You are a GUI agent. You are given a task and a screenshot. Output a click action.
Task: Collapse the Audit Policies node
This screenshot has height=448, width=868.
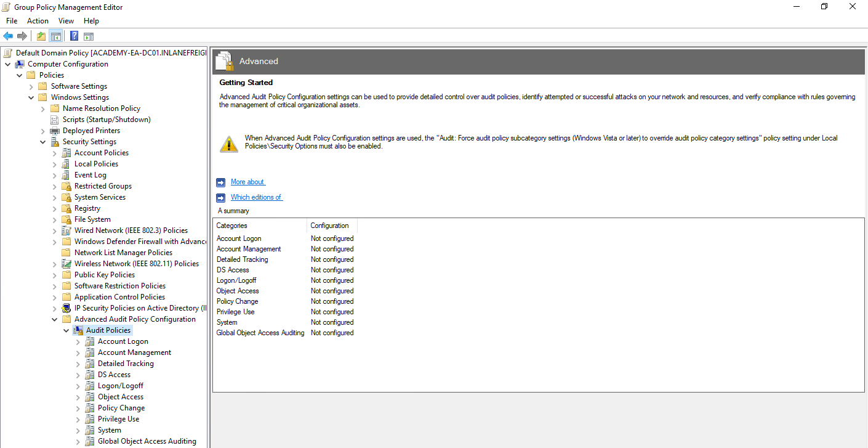66,330
